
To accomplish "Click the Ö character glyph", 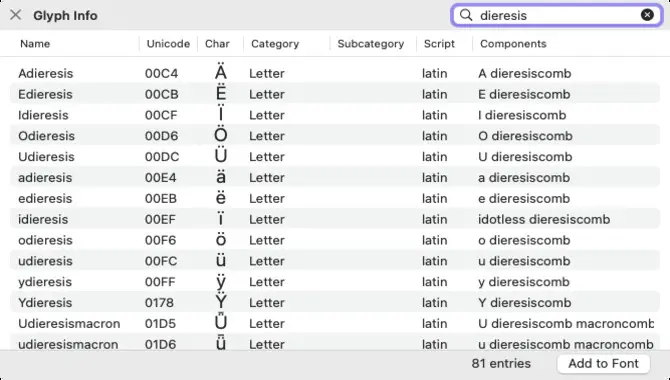I will tap(220, 136).
